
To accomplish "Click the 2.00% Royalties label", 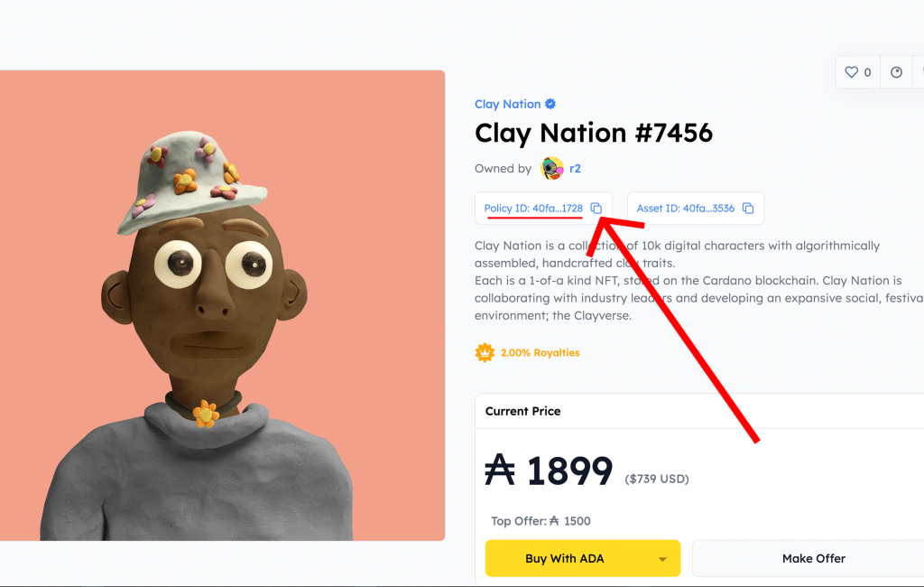I will click(541, 353).
